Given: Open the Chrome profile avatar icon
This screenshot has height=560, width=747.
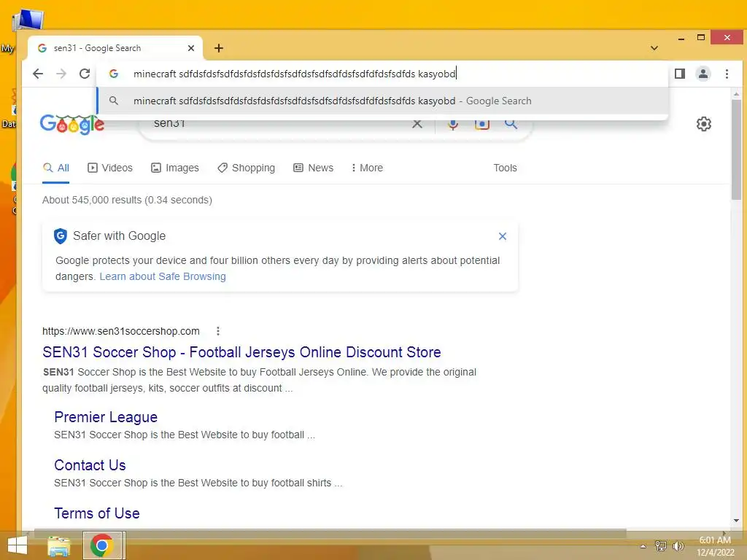Looking at the screenshot, I should point(703,74).
